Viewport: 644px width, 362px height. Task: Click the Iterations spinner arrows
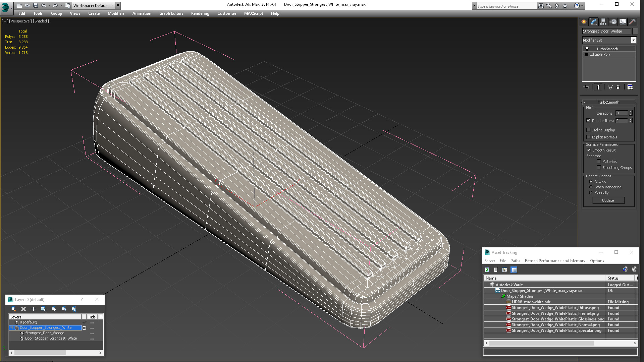click(631, 113)
